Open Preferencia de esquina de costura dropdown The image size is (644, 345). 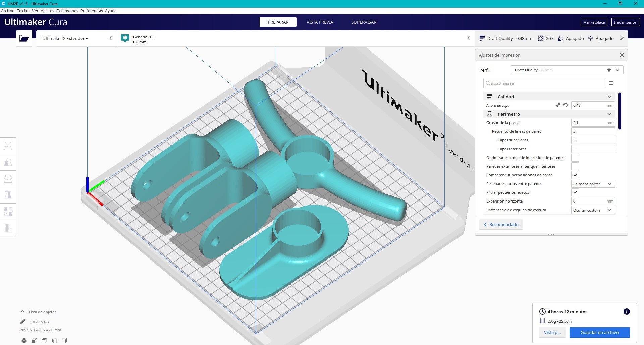[593, 210]
